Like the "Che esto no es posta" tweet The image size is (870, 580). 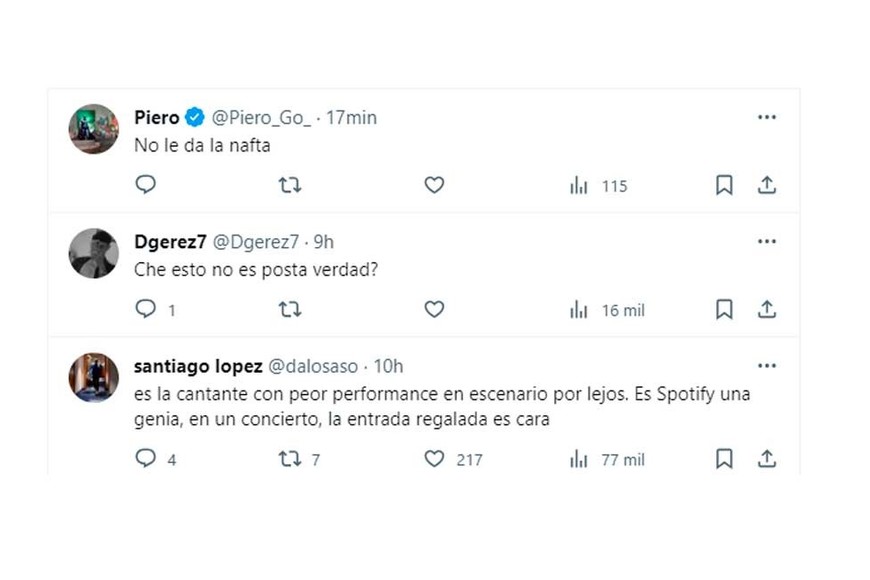point(434,310)
